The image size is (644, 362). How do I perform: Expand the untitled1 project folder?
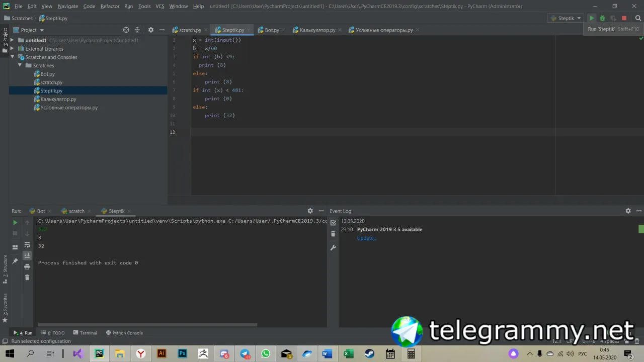click(x=13, y=40)
